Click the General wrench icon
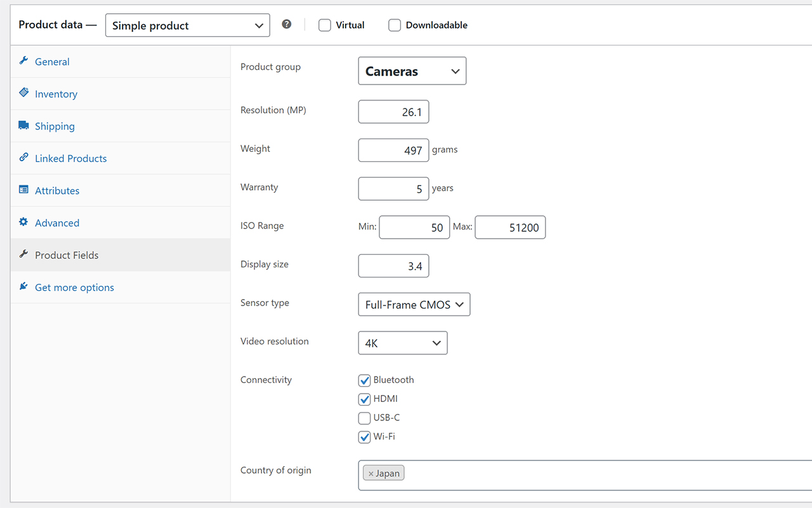Viewport: 812px width, 508px height. click(24, 61)
